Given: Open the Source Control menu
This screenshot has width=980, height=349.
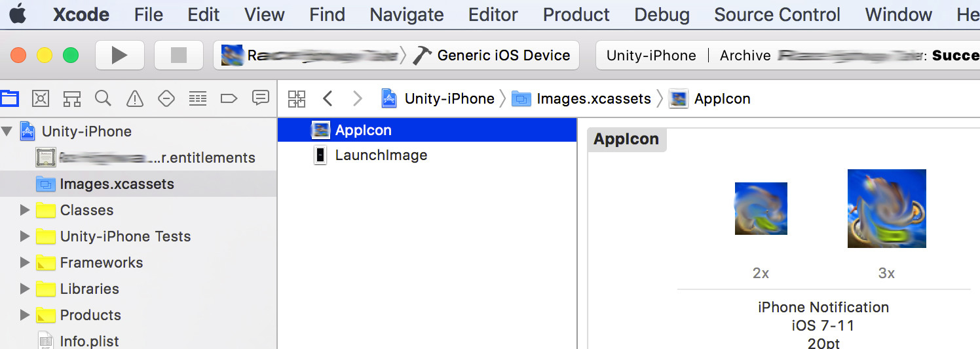Looking at the screenshot, I should (777, 14).
